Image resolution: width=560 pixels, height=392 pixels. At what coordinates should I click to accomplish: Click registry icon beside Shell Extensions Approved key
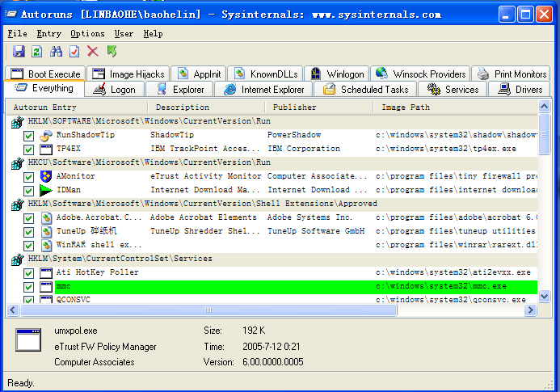17,204
